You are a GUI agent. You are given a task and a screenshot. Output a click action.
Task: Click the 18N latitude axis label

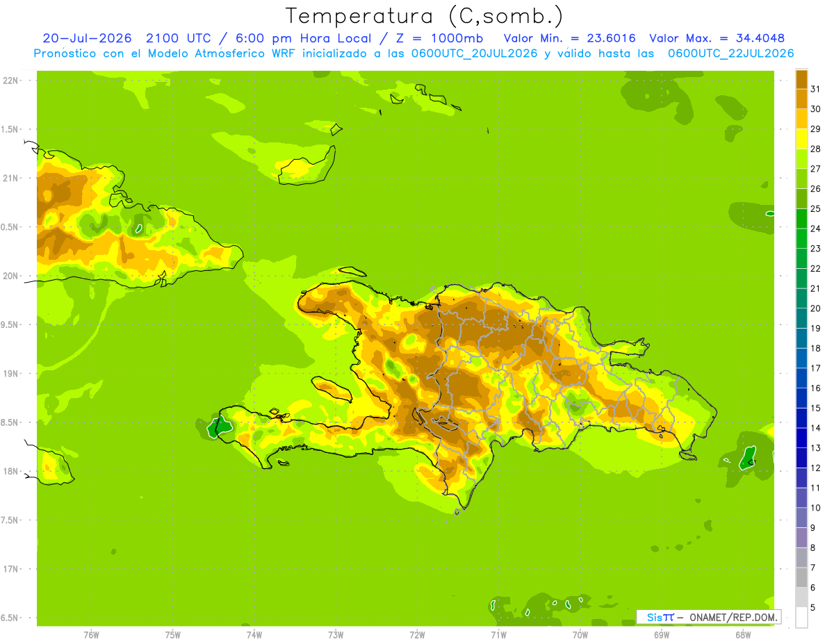click(x=10, y=471)
